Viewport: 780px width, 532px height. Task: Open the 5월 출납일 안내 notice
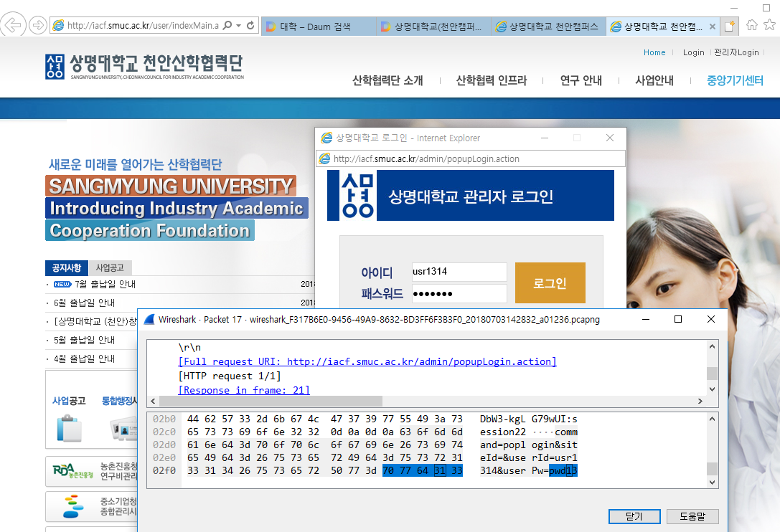85,340
